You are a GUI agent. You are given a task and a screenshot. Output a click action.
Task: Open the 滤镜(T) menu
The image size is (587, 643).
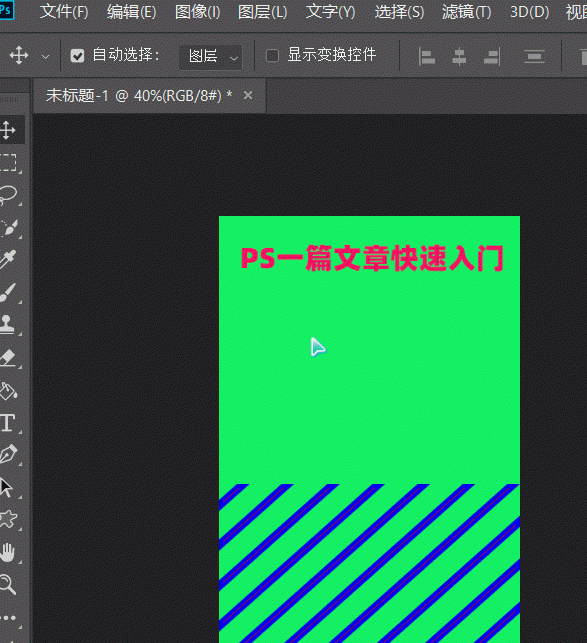[x=466, y=12]
